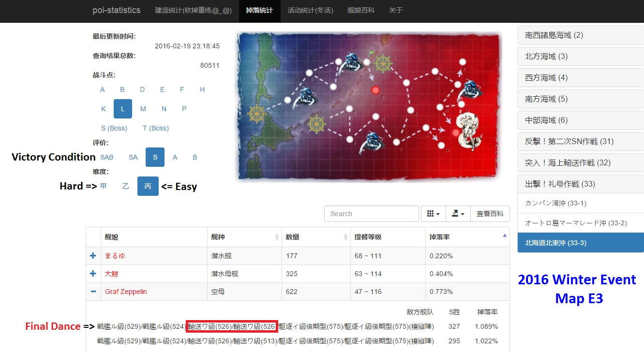
Task: Expand the 南西諸島海域 (2) sea area
Action: (x=581, y=35)
